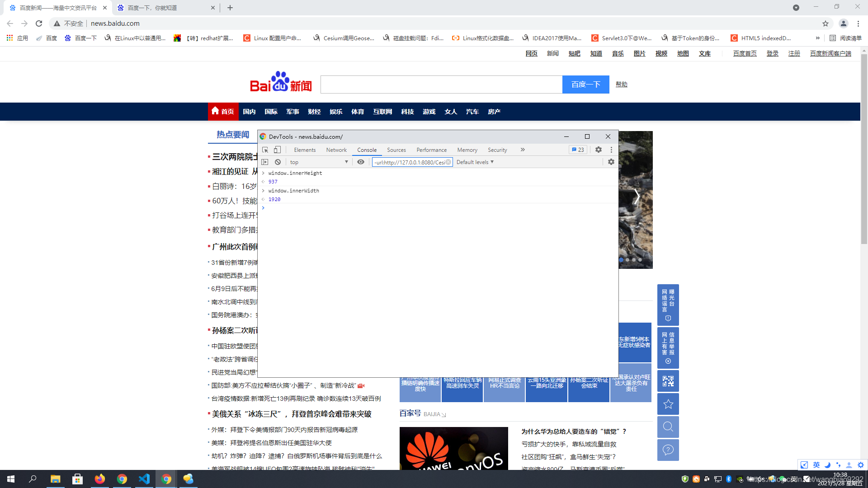The image size is (868, 488).
Task: Open Windows taskbar search
Action: pyautogui.click(x=33, y=479)
